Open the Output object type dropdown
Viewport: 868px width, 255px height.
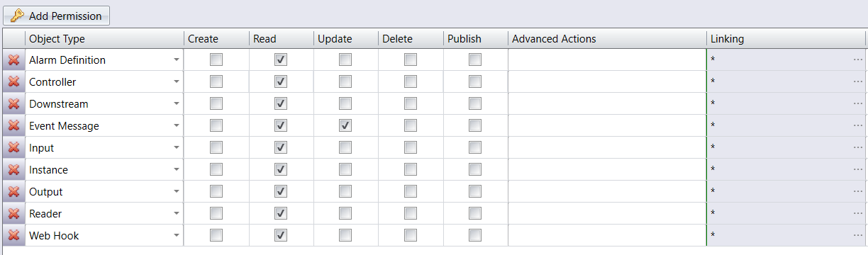click(177, 192)
